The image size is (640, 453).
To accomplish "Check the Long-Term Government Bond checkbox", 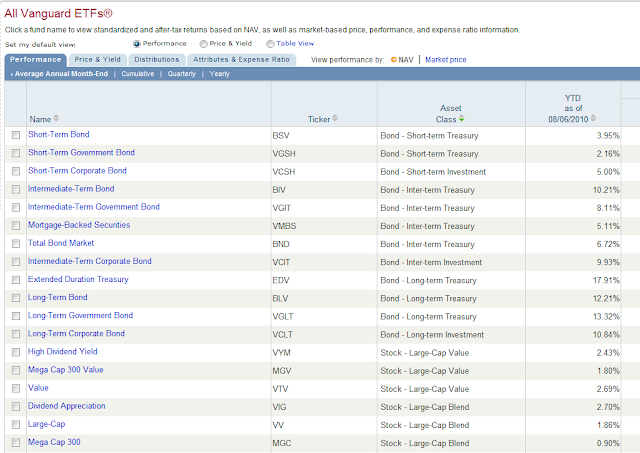I will click(16, 316).
